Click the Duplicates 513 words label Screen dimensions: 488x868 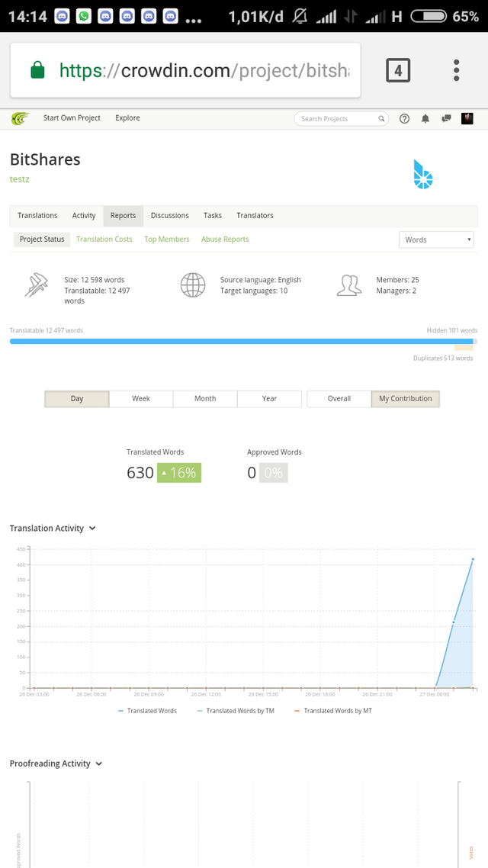(x=443, y=358)
